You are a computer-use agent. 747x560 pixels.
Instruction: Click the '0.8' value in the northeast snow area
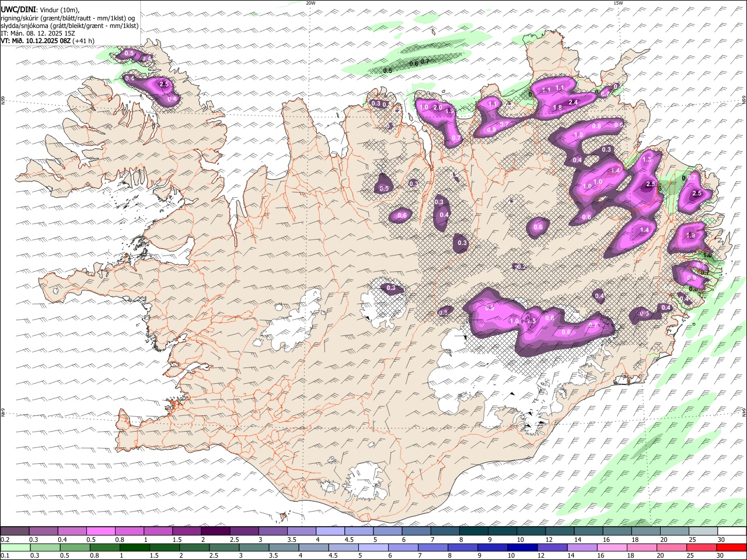[596, 126]
